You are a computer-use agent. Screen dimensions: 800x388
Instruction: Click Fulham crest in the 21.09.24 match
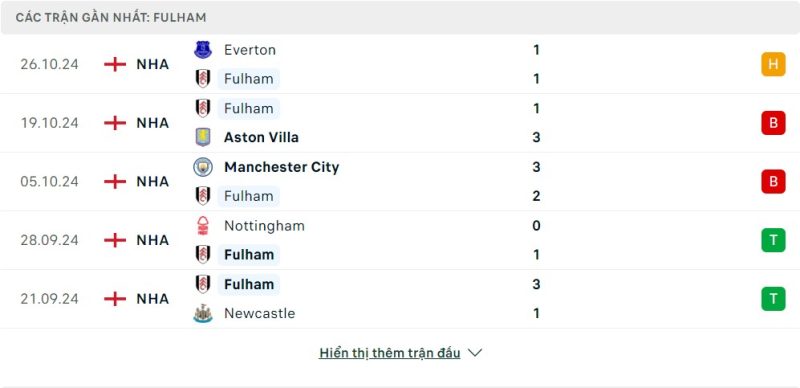[203, 284]
